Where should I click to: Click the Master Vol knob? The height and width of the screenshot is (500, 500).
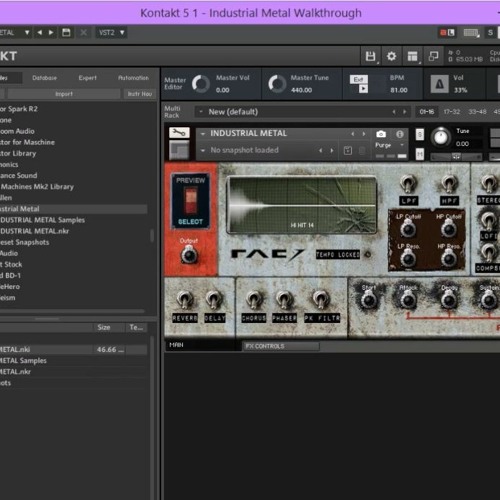201,84
